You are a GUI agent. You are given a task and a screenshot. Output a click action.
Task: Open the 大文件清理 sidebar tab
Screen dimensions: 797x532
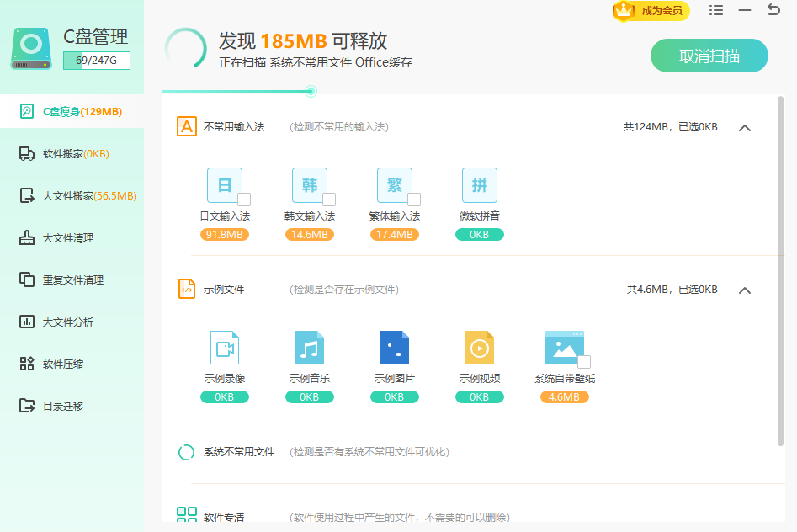point(67,238)
